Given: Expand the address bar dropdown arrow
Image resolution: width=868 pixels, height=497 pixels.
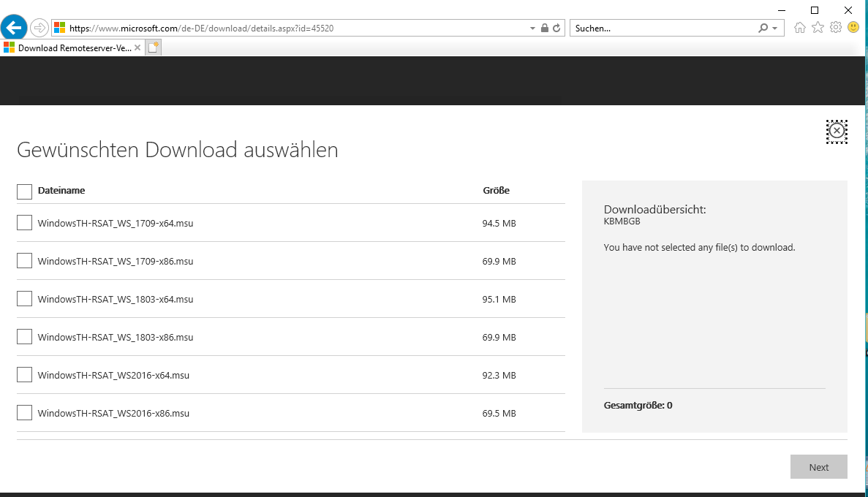Looking at the screenshot, I should (532, 29).
